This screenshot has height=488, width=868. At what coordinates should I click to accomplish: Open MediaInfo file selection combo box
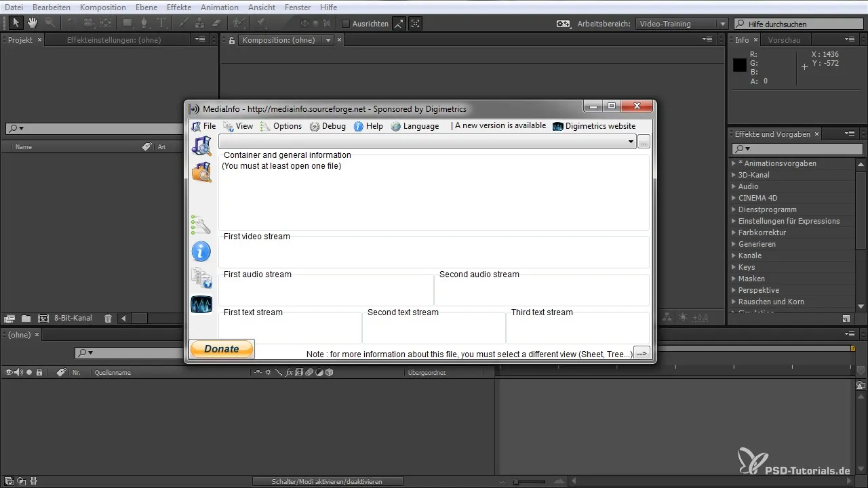point(427,142)
